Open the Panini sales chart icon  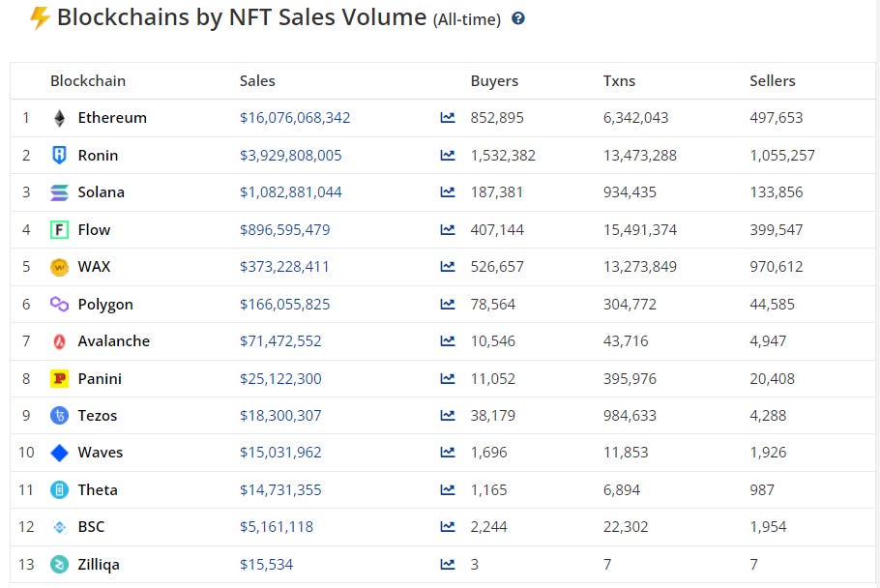(448, 379)
